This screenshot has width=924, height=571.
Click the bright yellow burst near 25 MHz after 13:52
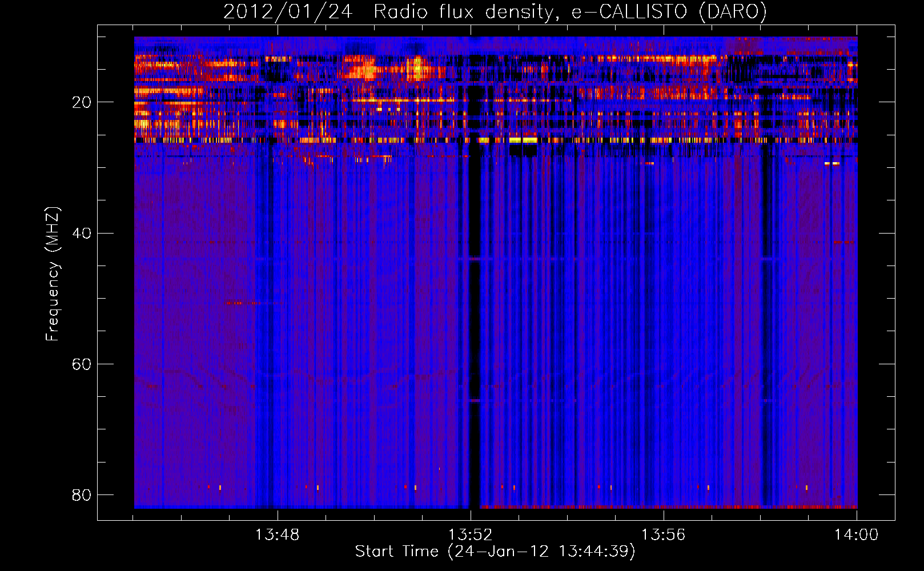point(523,140)
